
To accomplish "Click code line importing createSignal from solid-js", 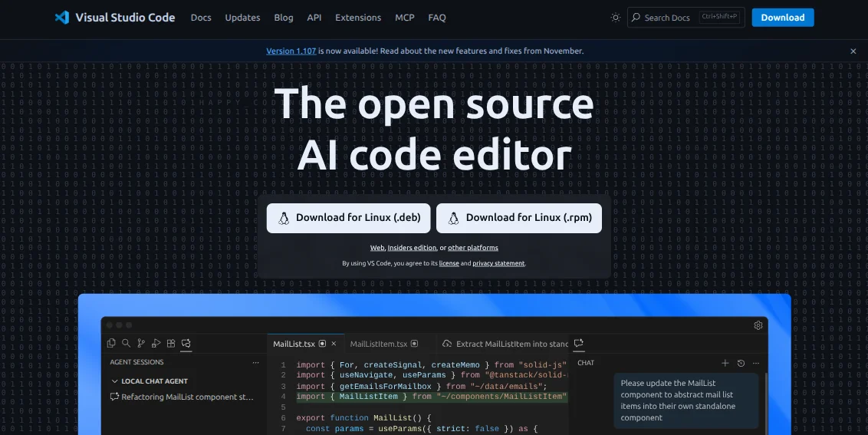I will click(x=431, y=365).
